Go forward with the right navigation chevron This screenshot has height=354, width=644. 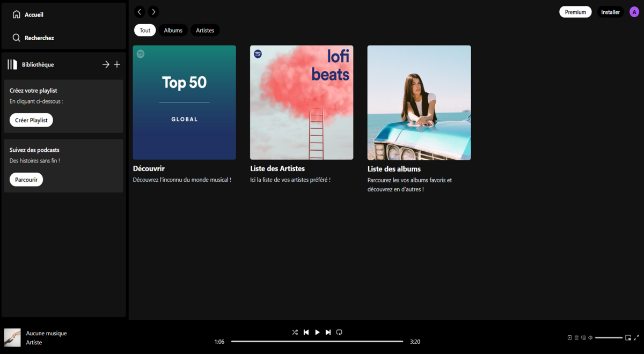[153, 11]
